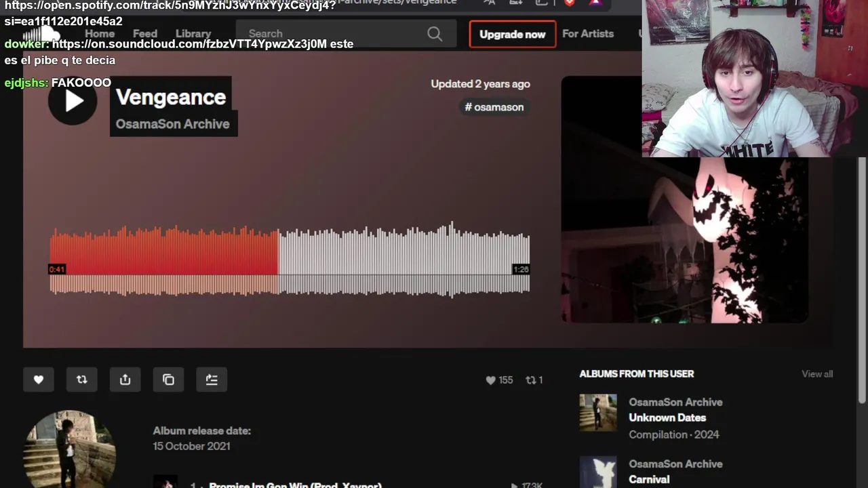Like the album with the heart button
This screenshot has height=488, width=868.
coord(39,380)
